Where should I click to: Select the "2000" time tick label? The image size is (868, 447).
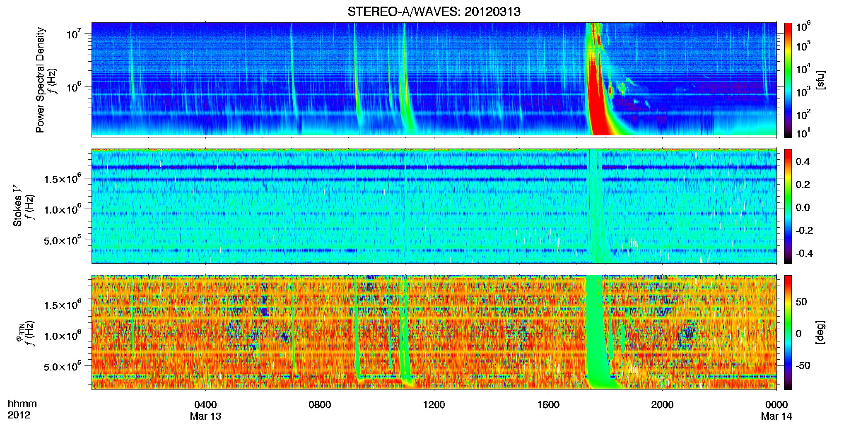click(x=662, y=404)
